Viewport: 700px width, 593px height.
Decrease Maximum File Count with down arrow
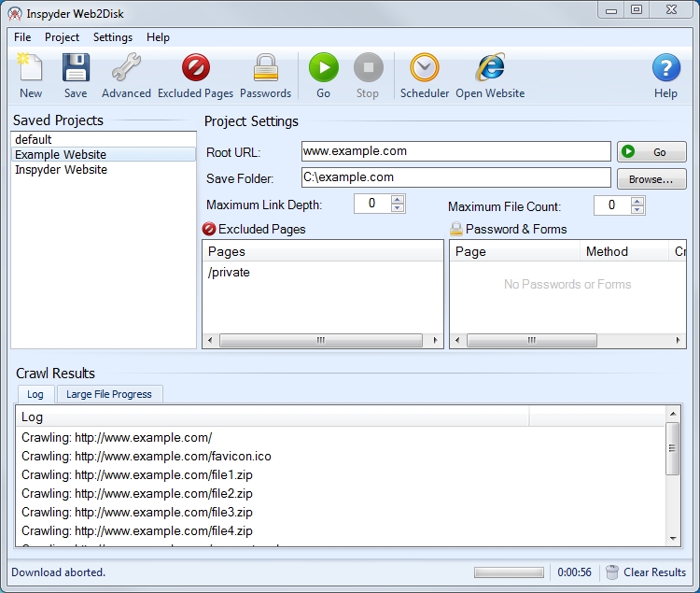tap(637, 210)
